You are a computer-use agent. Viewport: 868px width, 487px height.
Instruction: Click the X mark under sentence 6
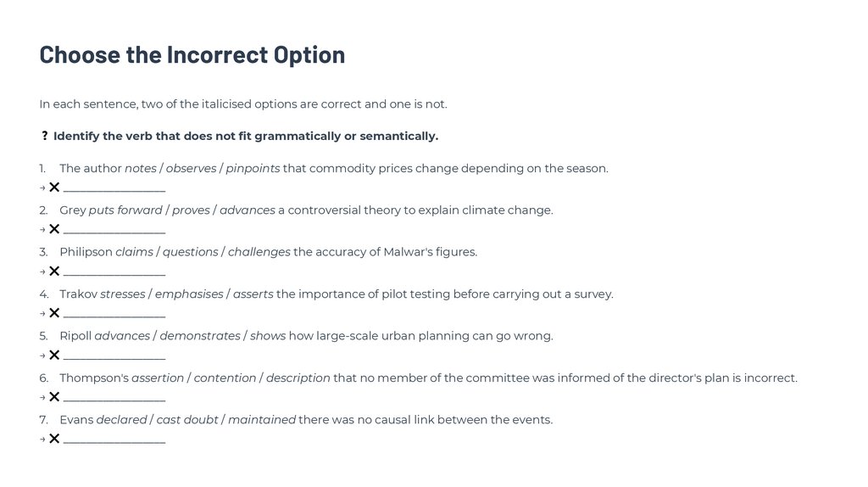[x=54, y=397]
